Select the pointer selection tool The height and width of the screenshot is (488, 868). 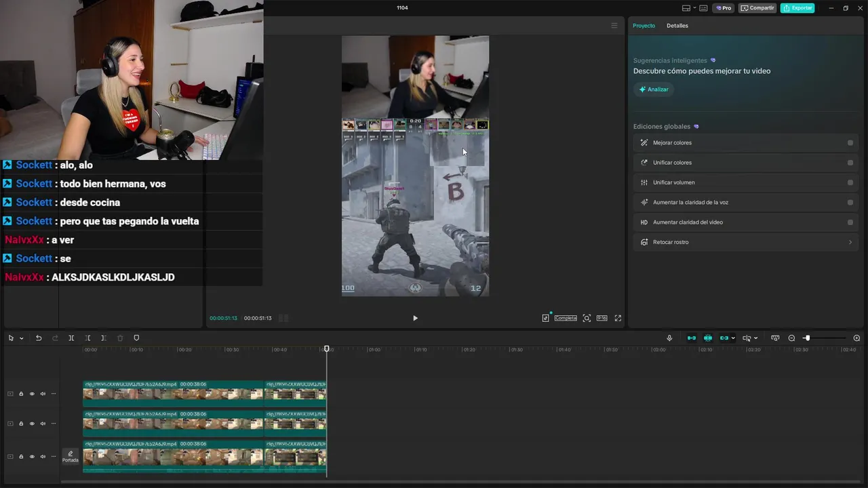pos(11,338)
